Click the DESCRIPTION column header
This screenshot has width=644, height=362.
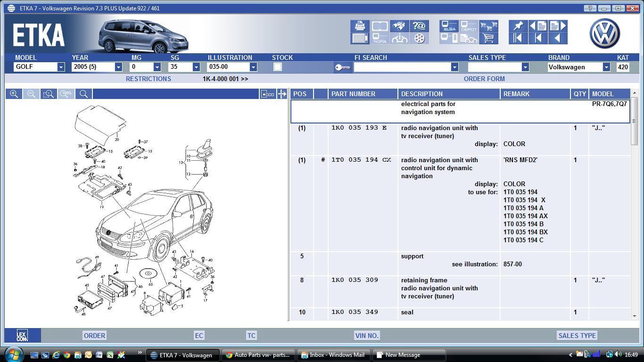pyautogui.click(x=449, y=94)
